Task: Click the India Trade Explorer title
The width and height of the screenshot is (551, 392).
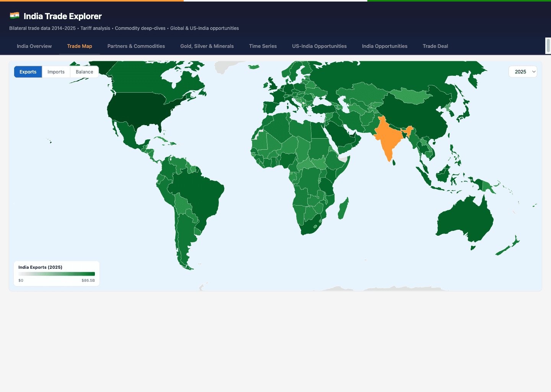Action: click(62, 16)
